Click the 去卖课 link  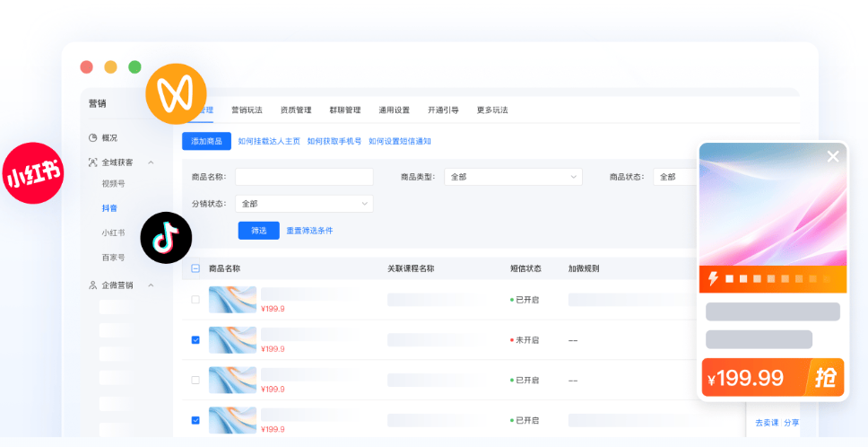[767, 423]
